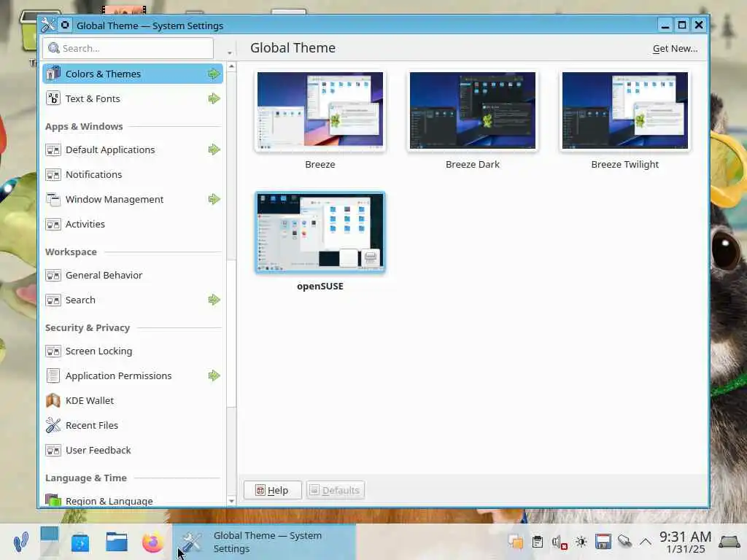Click the Help button
This screenshot has height=560, width=747.
[x=273, y=490]
